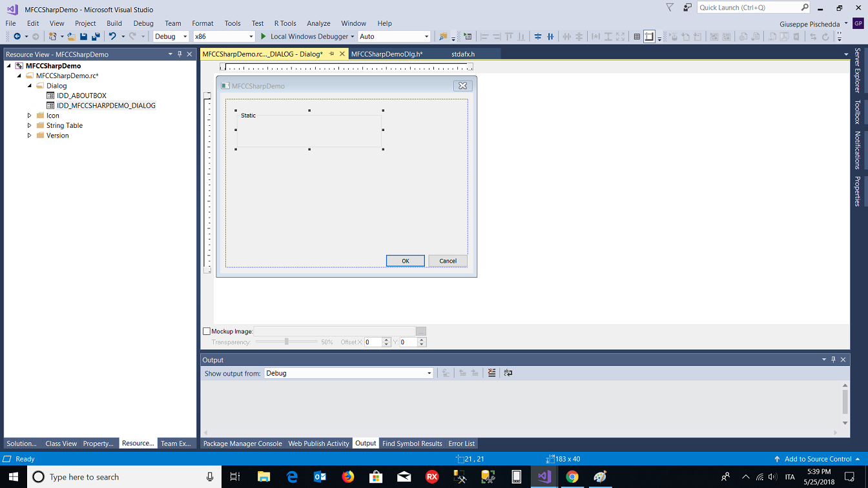Screen dimensions: 868x488
Task: Enable the Mockup Image checkbox
Action: point(207,331)
